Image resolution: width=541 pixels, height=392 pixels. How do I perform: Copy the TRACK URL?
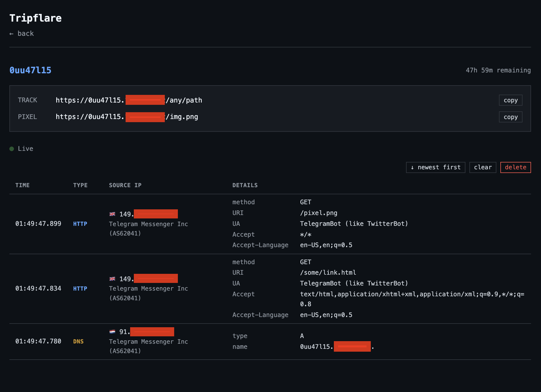point(510,100)
